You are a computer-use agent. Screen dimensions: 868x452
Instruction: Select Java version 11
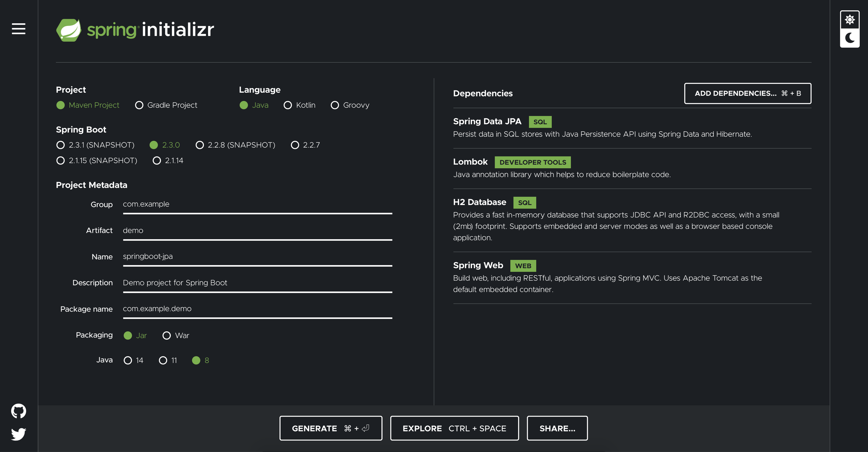coord(163,360)
